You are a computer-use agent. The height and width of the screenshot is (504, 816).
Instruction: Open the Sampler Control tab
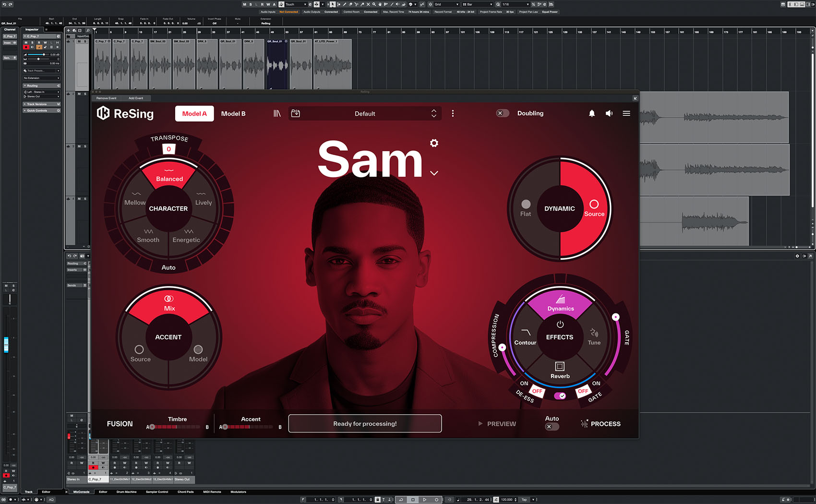pos(157,492)
